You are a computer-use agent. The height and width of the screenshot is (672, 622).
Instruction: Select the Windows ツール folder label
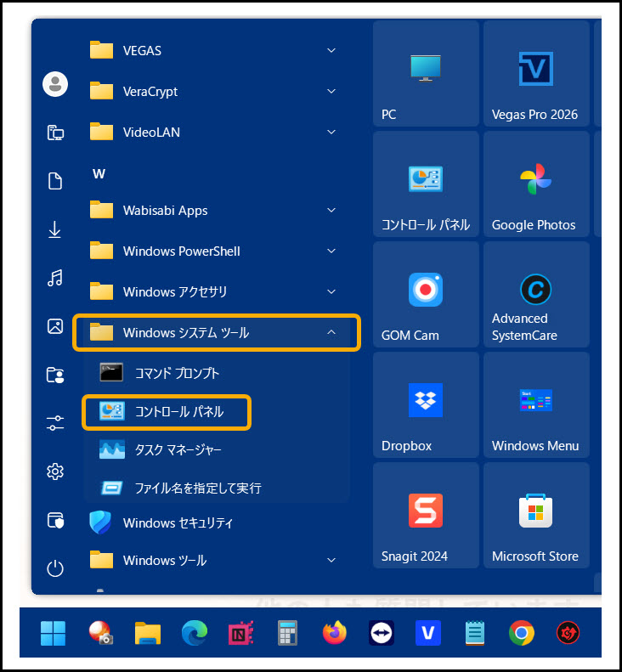pos(165,561)
